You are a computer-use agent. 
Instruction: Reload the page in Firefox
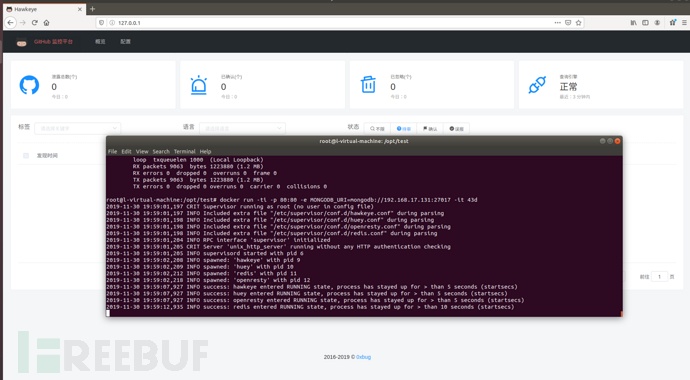click(35, 22)
